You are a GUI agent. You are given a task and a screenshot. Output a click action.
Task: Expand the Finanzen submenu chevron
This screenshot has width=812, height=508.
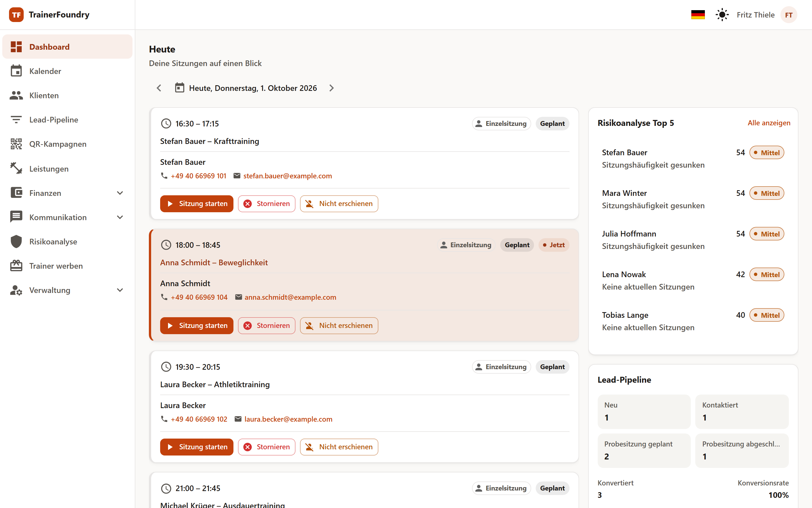[x=120, y=193]
